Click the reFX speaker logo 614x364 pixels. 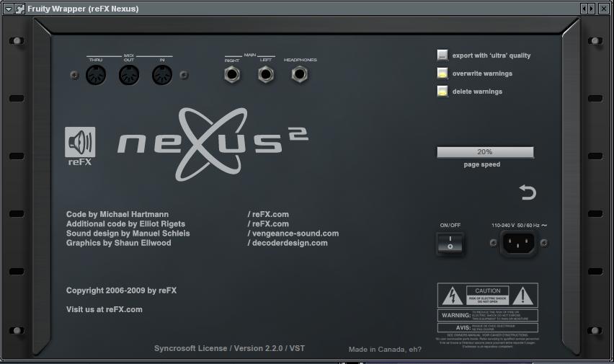click(80, 146)
